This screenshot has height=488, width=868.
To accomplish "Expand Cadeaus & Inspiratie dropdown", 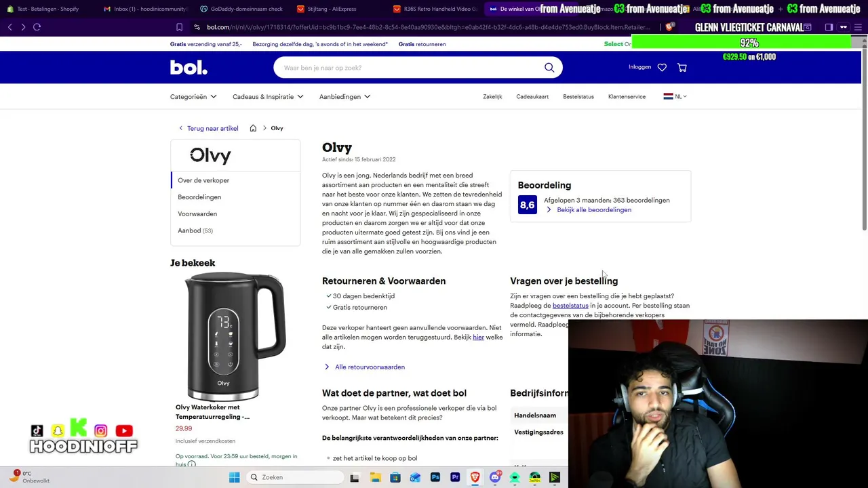I will coord(268,97).
